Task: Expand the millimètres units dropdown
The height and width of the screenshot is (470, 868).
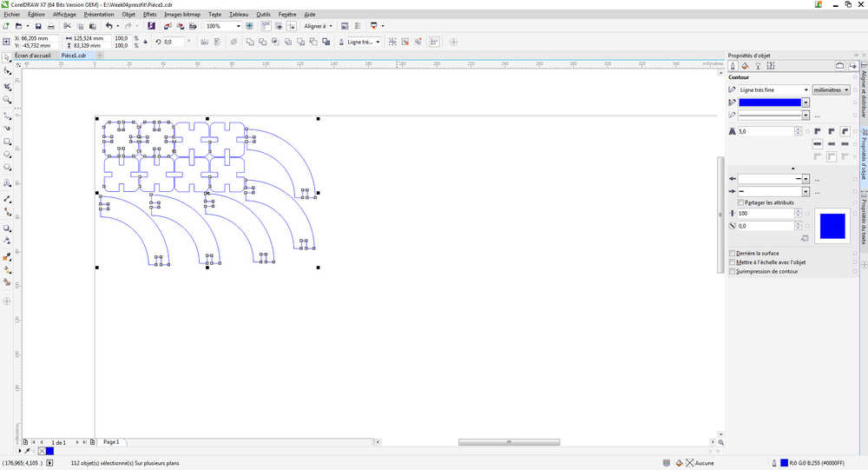Action: click(831, 89)
